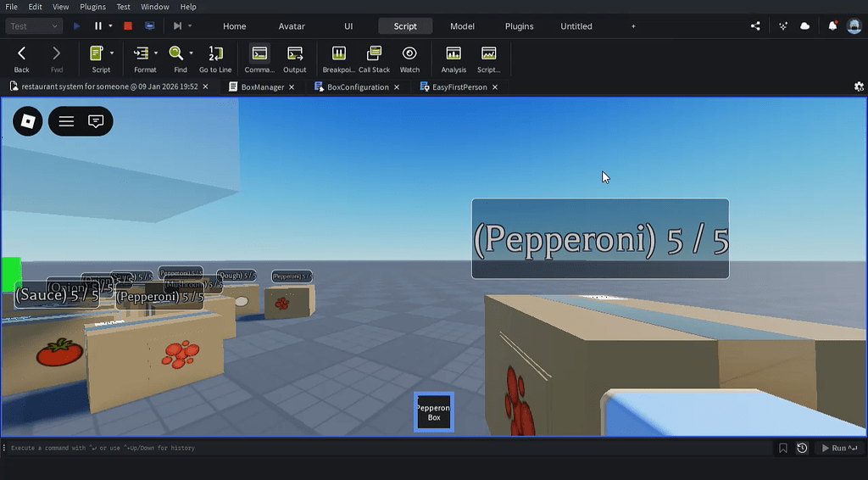Open step forward options dropdown arrow
The image size is (868, 480).
(190, 26)
